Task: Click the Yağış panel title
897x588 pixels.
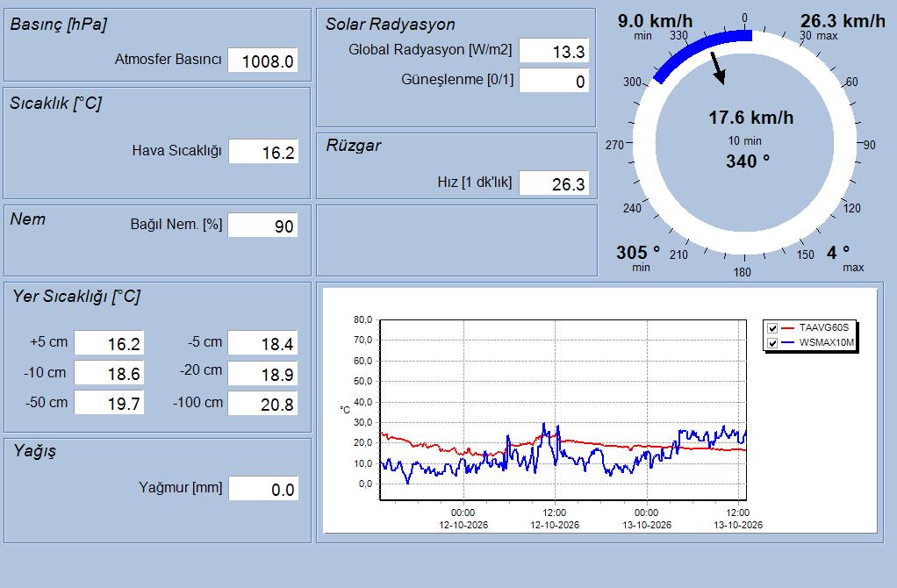Action: (x=35, y=451)
